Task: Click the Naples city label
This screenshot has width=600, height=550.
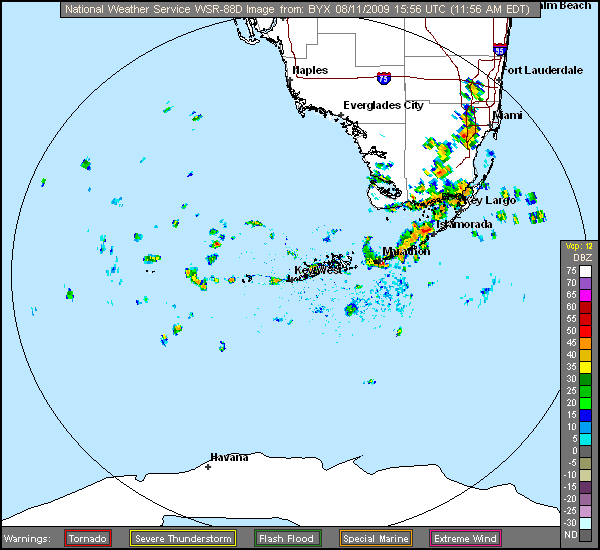Action: click(309, 71)
